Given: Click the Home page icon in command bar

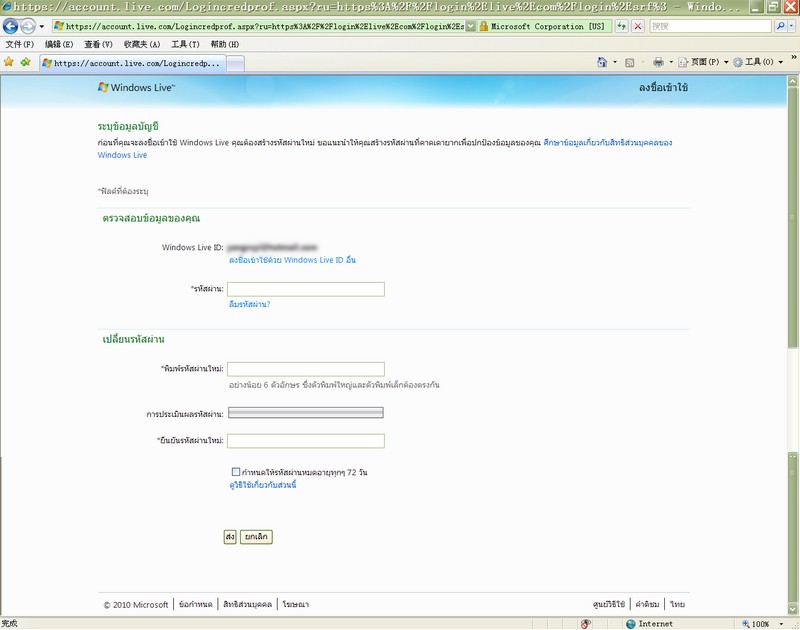Looking at the screenshot, I should pos(602,62).
